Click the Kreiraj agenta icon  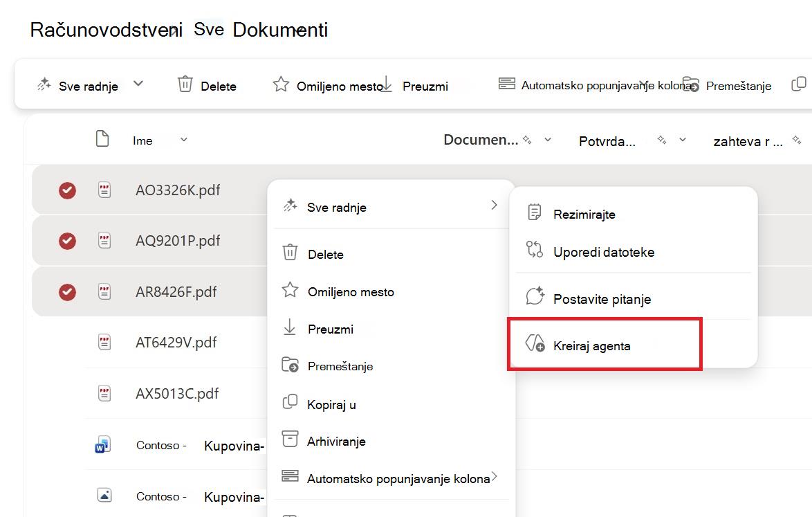pos(535,343)
